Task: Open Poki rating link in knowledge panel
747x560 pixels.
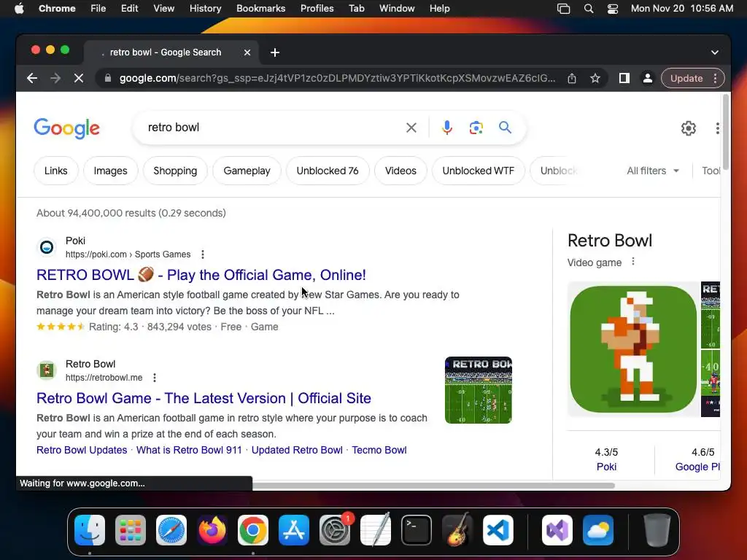Action: coord(606,467)
